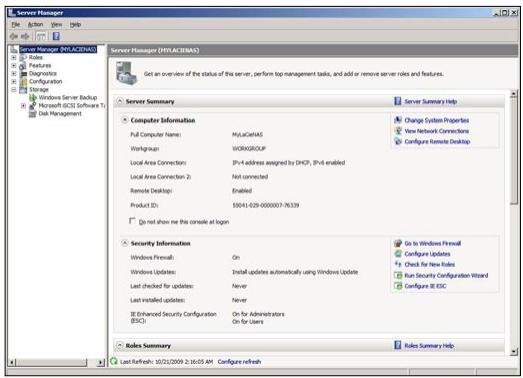Click the Run Security Configuration Wizard icon
Viewport: 523px width, 378px height.
[398, 275]
